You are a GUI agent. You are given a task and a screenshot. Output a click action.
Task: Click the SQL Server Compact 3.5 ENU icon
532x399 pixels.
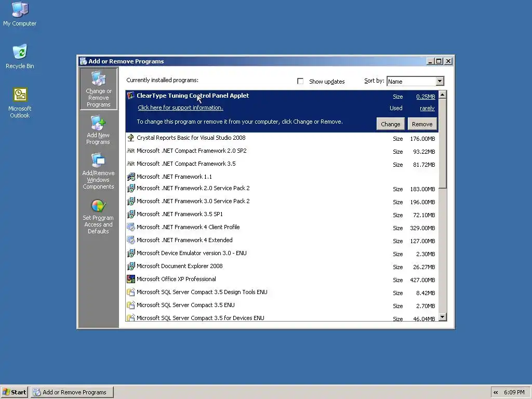pyautogui.click(x=130, y=305)
